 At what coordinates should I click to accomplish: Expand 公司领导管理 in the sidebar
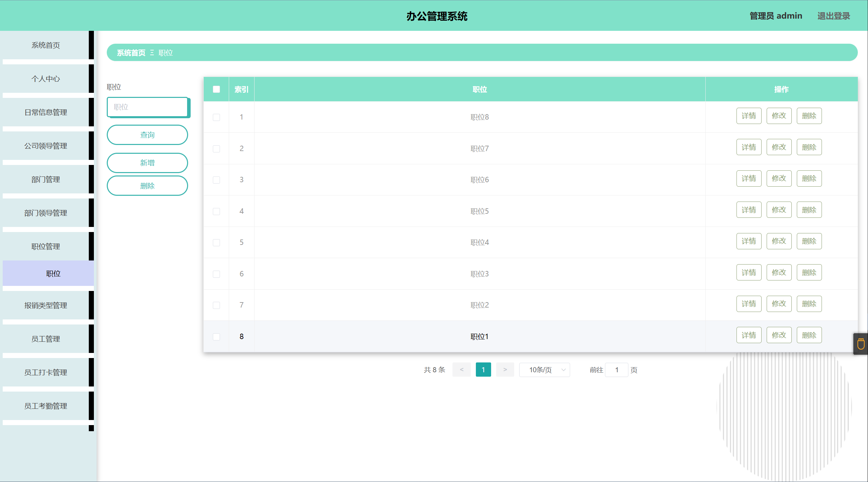(x=46, y=146)
